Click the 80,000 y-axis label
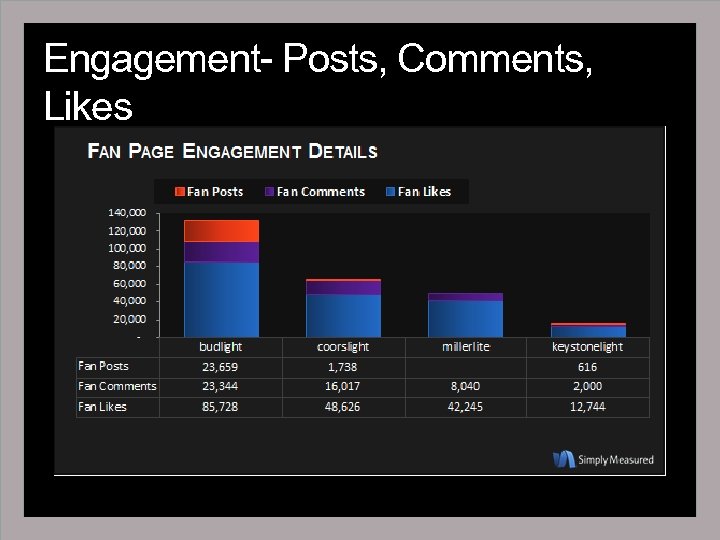Viewport: 720px width, 540px height. 129,265
